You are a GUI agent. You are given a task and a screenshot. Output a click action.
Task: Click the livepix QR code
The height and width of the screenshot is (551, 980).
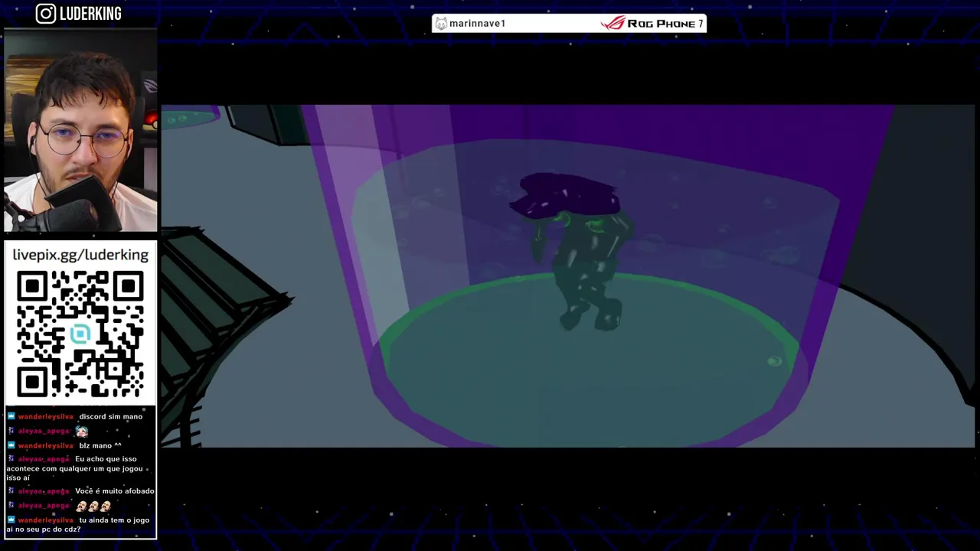[x=80, y=334]
